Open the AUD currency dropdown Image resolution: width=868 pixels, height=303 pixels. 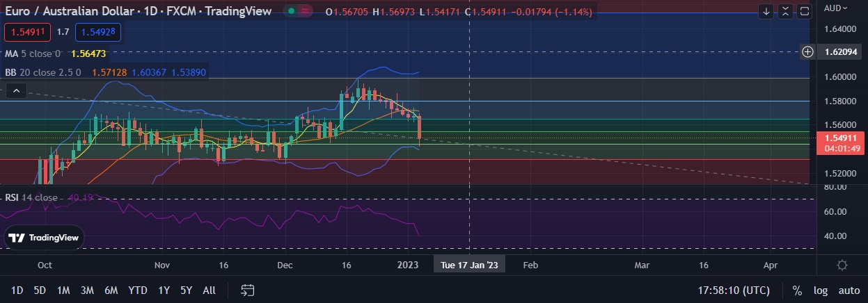(x=835, y=8)
